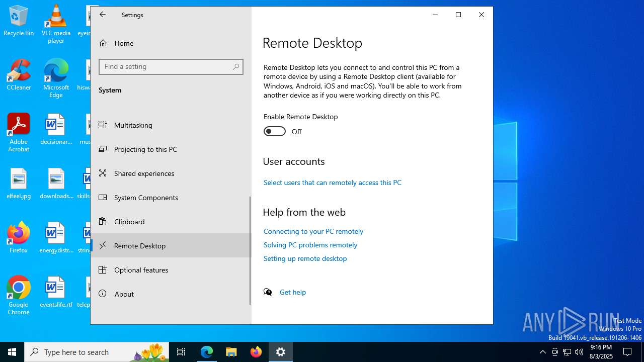Click Home house icon

[x=103, y=43]
